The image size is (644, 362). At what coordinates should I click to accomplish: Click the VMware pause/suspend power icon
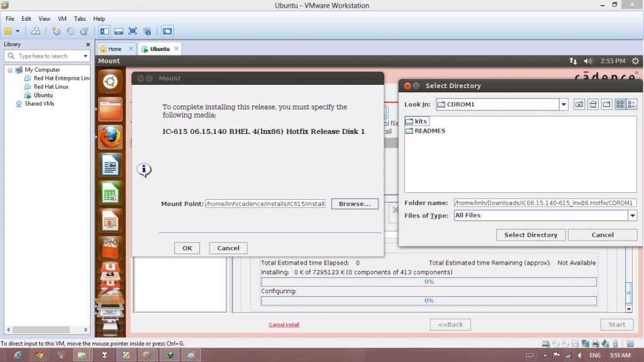[8, 31]
